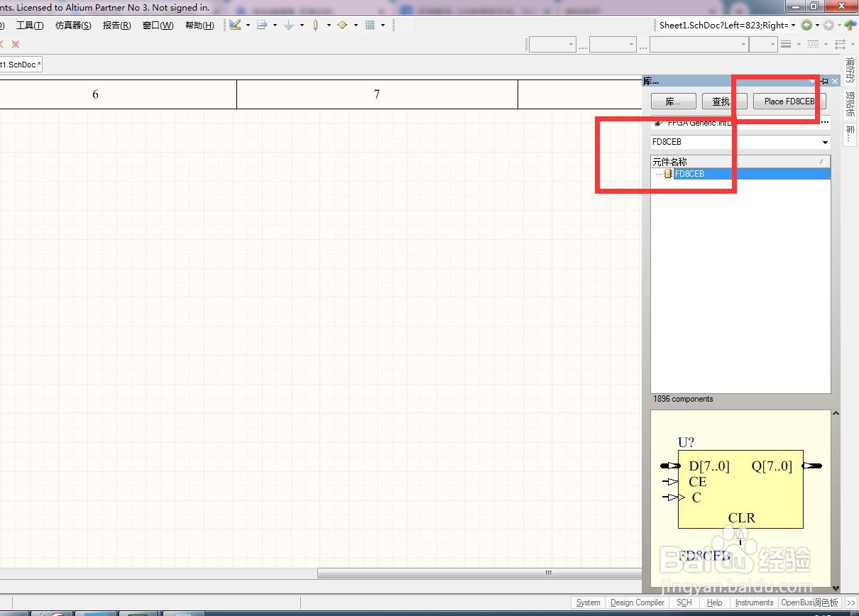859x616 pixels.
Task: Click the FD8CEB symbol preview thumbnail
Action: pos(740,498)
